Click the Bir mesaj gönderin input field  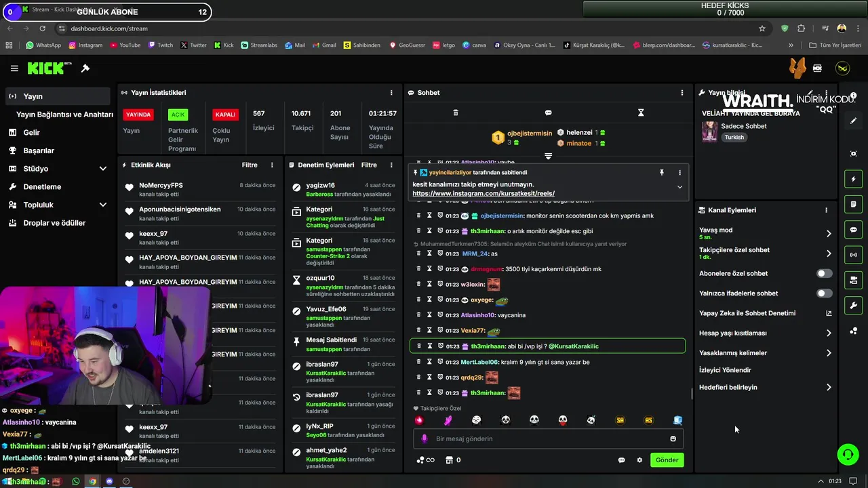(548, 439)
